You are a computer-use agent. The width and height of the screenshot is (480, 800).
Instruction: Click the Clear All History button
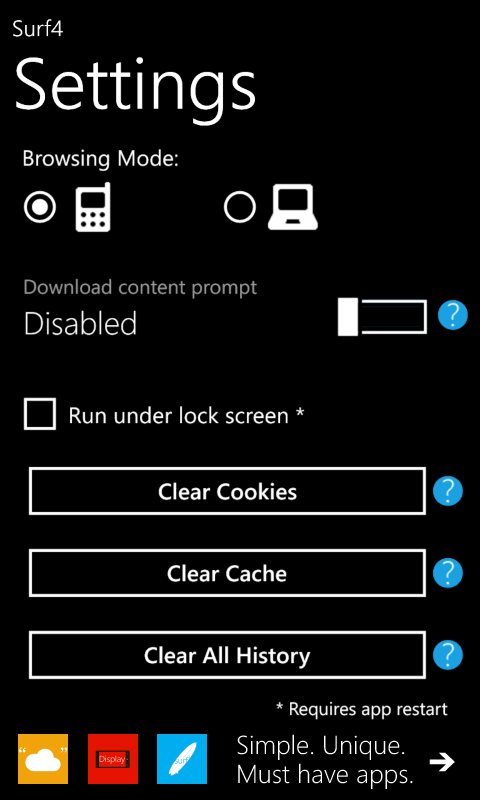228,655
